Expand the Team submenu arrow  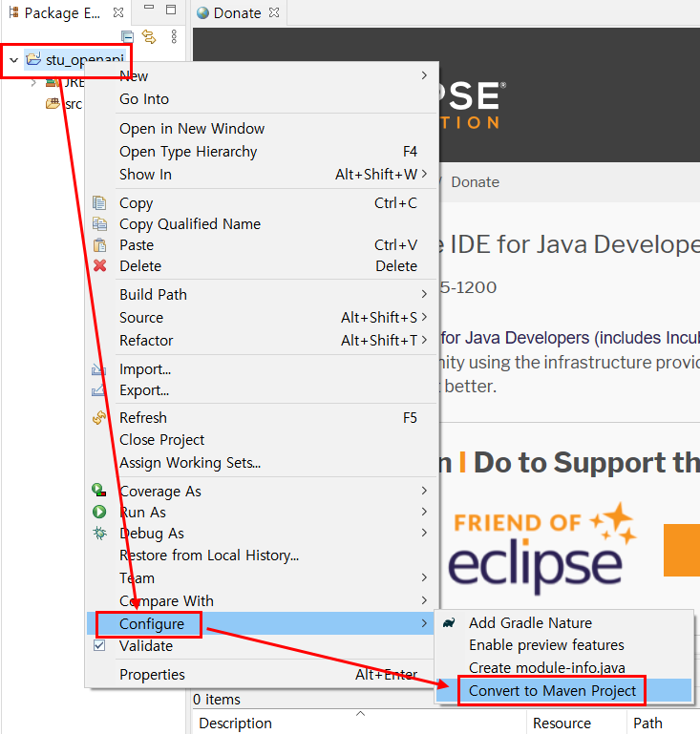tap(424, 577)
